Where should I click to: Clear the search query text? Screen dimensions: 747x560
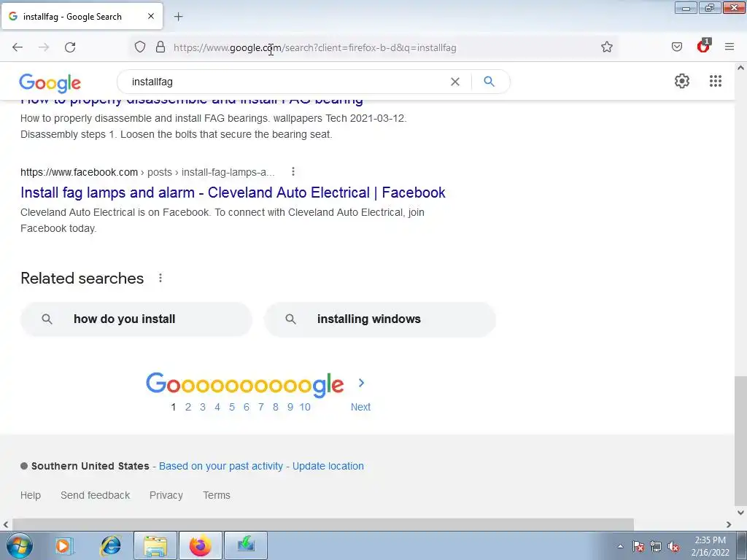coord(455,82)
